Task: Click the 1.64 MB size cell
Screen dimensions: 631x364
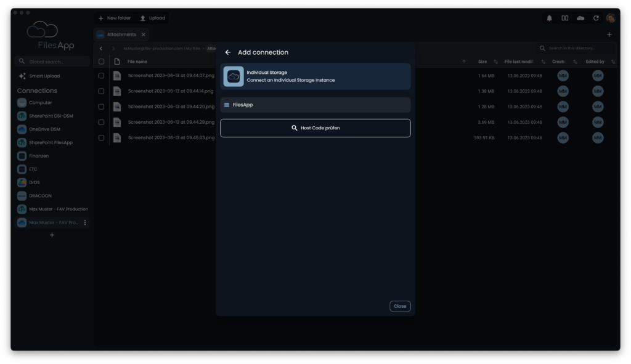Action: (x=486, y=76)
